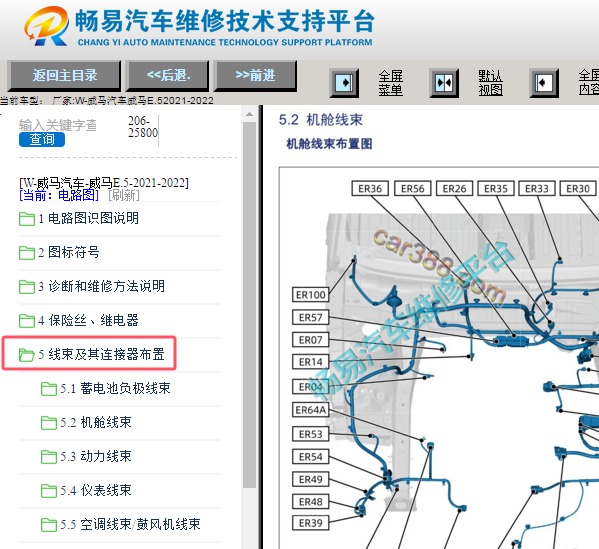Click folder icon beside 电路图识图说明
The image size is (599, 549).
click(x=27, y=219)
